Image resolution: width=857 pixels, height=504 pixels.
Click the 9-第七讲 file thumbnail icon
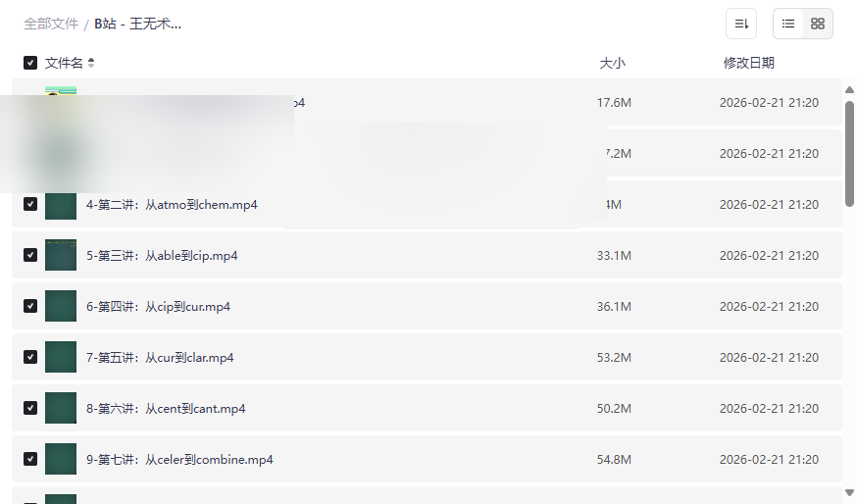(61, 460)
